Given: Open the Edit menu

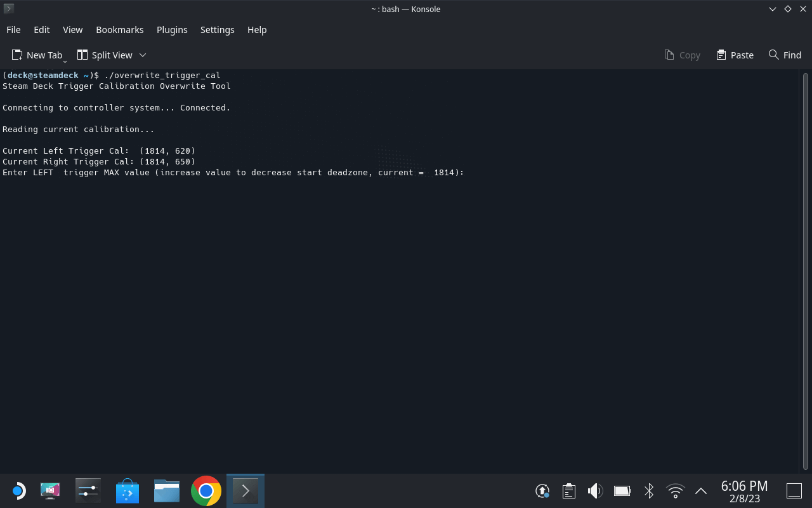Looking at the screenshot, I should click(x=42, y=30).
